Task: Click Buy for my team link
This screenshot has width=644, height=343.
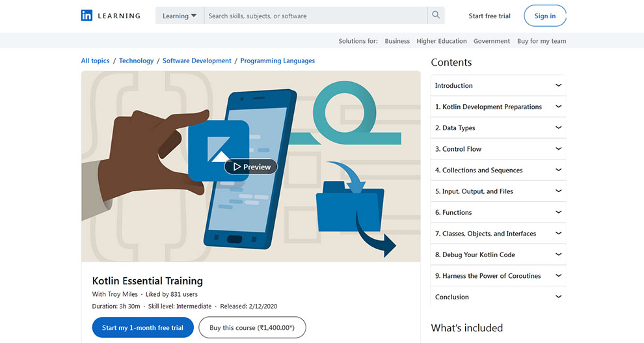Action: [541, 41]
